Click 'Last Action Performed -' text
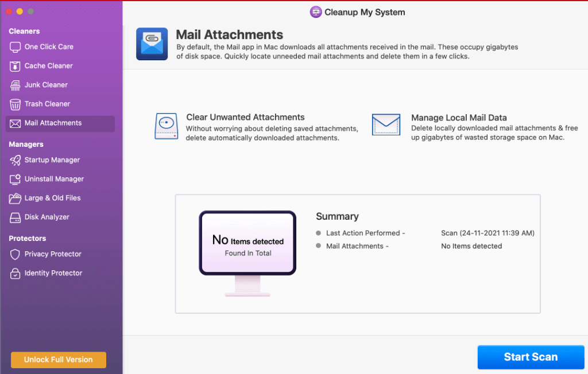588x374 pixels. 366,233
